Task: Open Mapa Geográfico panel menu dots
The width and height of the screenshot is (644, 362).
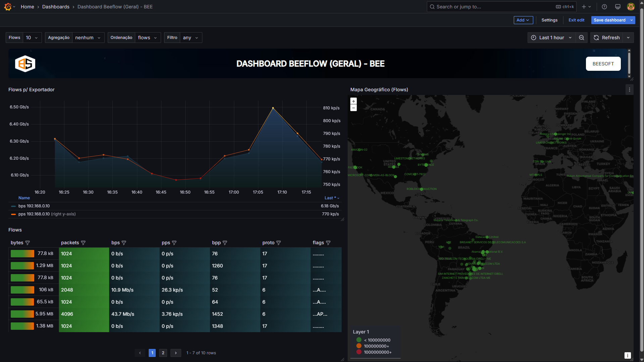Action: coord(629,90)
